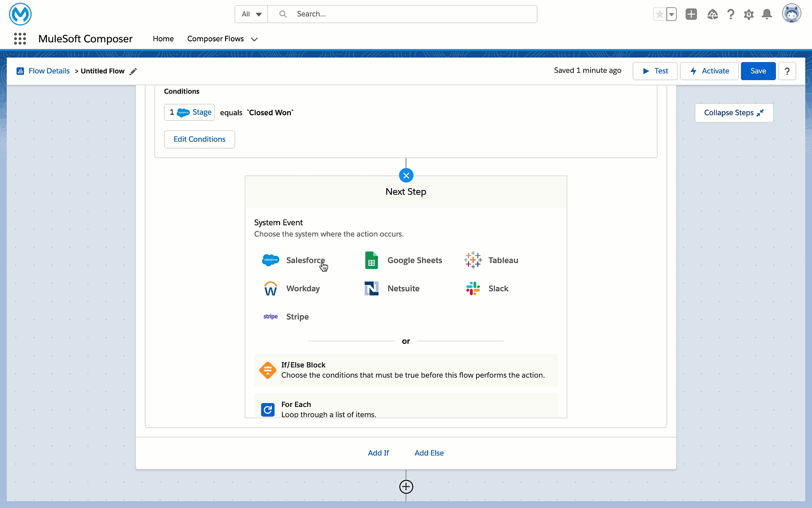
Task: Focus the global Search field
Action: point(403,14)
